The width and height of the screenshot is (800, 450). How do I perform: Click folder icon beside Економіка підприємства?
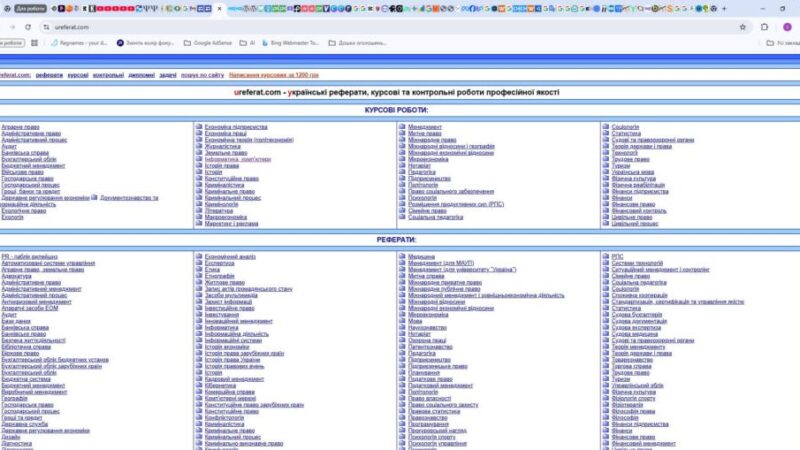click(198, 128)
